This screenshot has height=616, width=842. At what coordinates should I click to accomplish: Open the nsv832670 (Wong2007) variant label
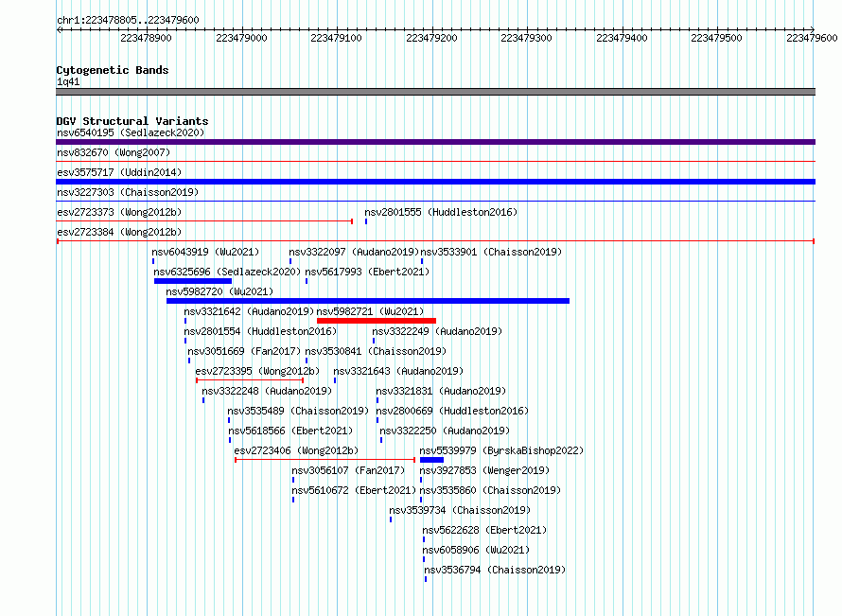[x=114, y=152]
